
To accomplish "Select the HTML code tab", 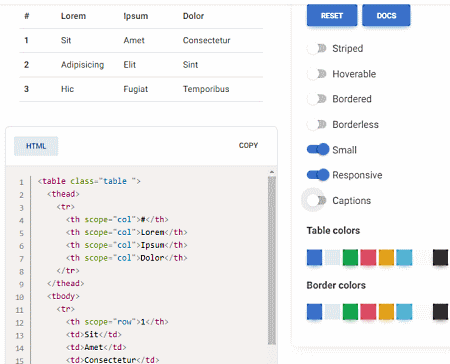I will [36, 146].
